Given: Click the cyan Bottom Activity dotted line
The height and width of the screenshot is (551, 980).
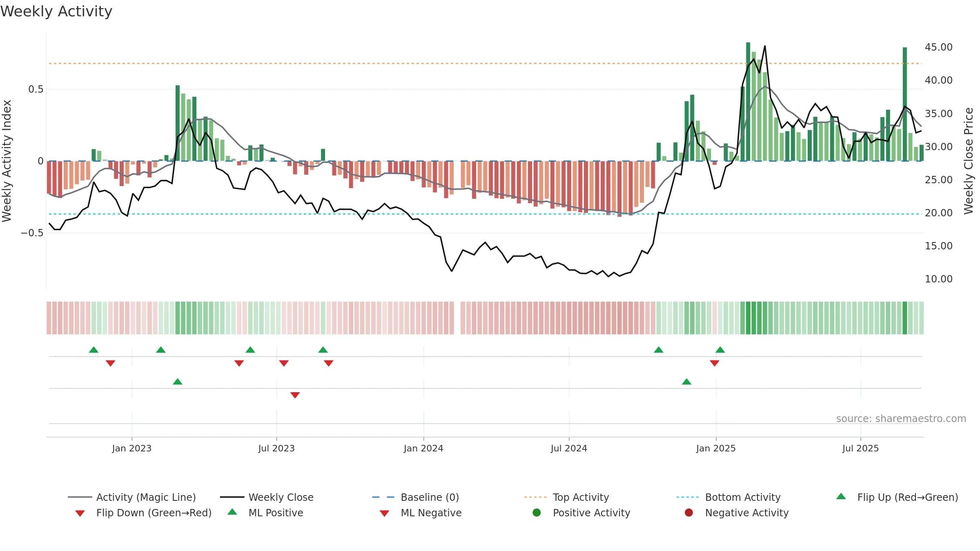Looking at the screenshot, I should [x=485, y=214].
